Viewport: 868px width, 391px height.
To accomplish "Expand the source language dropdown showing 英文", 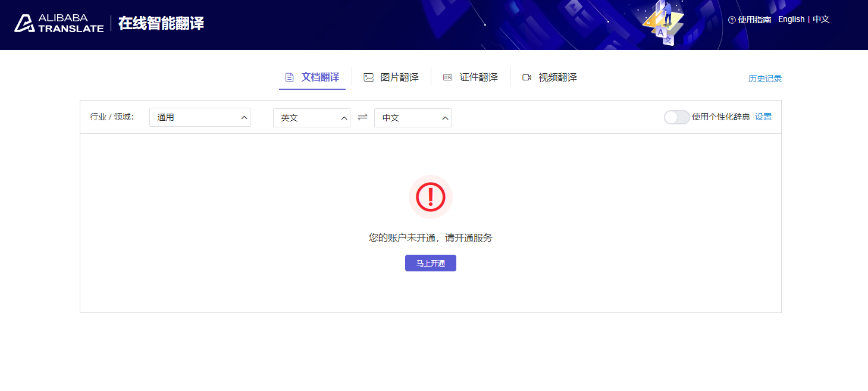I will pos(312,117).
